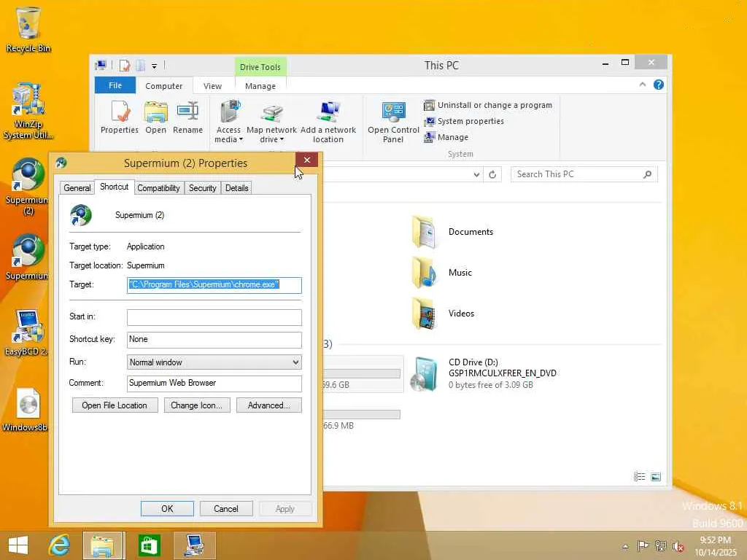The image size is (747, 560).
Task: Click the muted volume tray icon
Action: click(678, 546)
